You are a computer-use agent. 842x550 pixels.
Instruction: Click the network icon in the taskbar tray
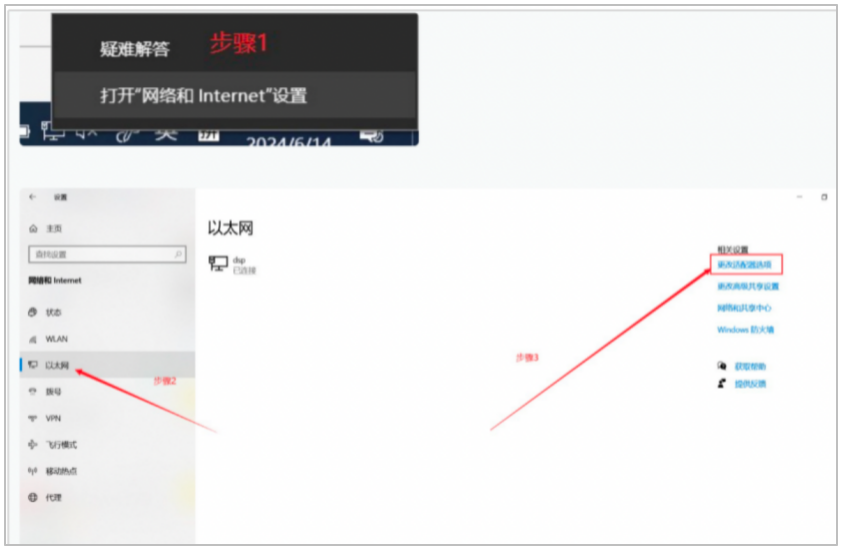[53, 132]
